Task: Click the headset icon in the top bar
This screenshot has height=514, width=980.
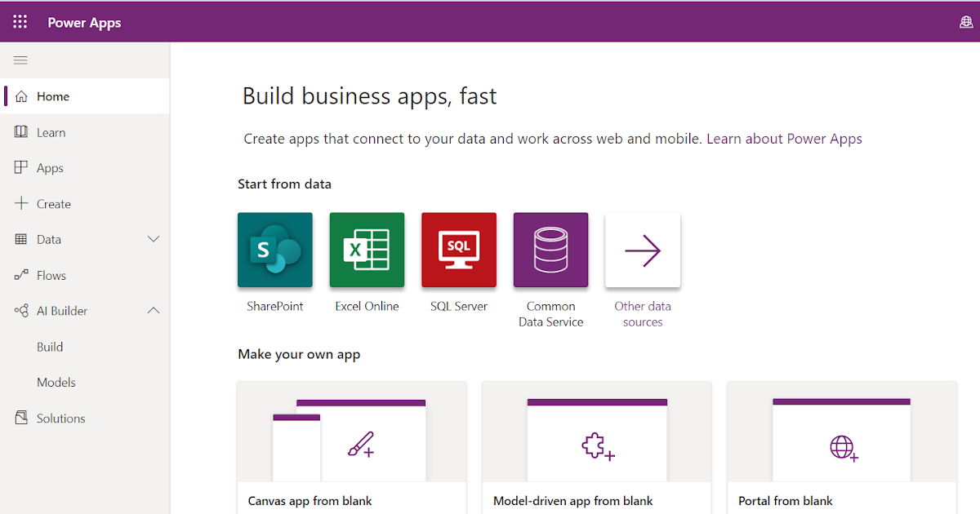Action: pos(965,21)
